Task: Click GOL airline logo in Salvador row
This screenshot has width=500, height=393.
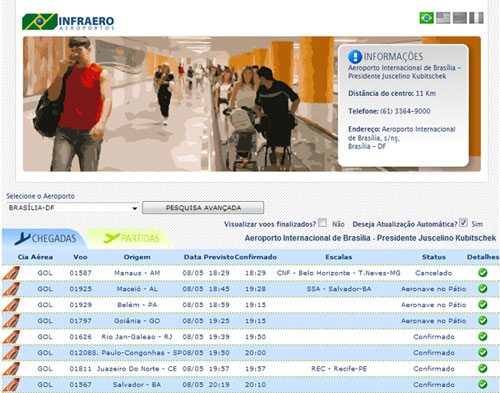Action: click(x=11, y=385)
